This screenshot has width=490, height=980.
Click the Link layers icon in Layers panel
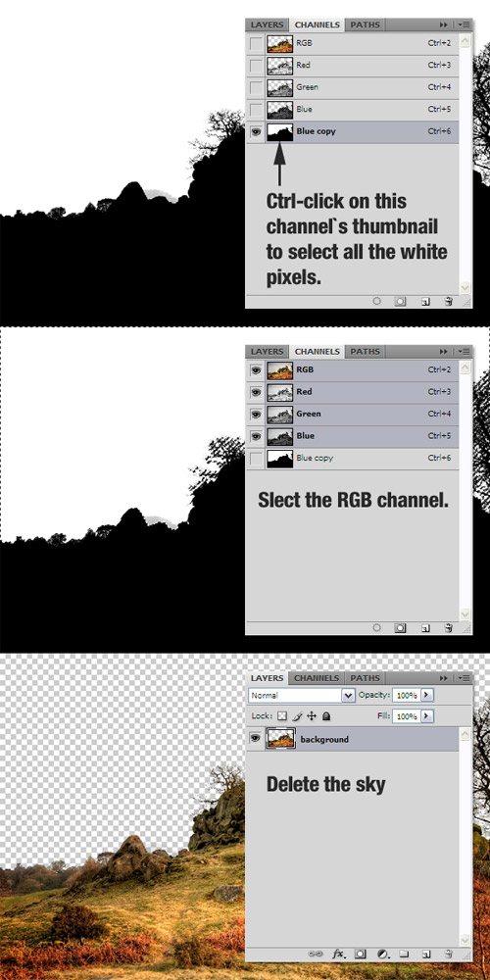pos(315,954)
